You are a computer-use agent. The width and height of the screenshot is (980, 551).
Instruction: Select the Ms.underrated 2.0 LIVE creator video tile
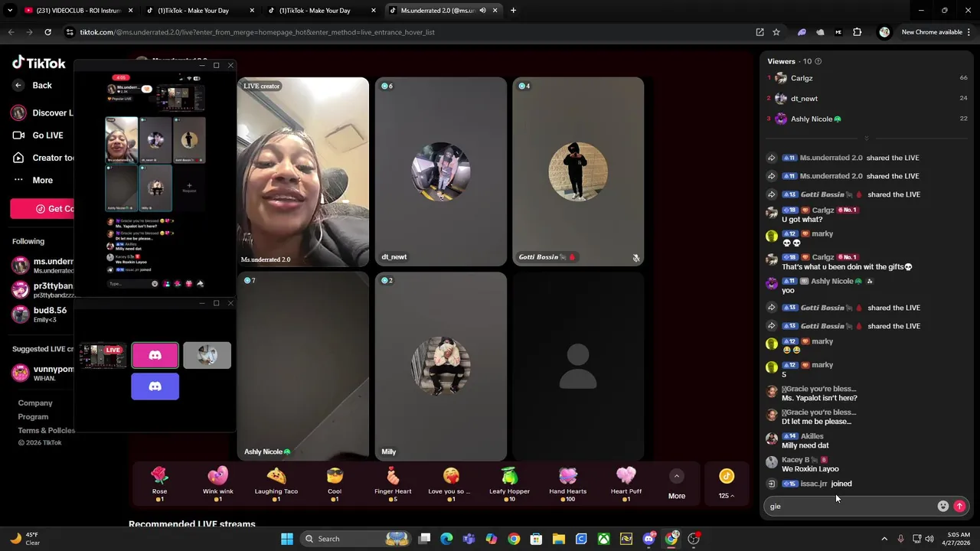click(x=302, y=171)
